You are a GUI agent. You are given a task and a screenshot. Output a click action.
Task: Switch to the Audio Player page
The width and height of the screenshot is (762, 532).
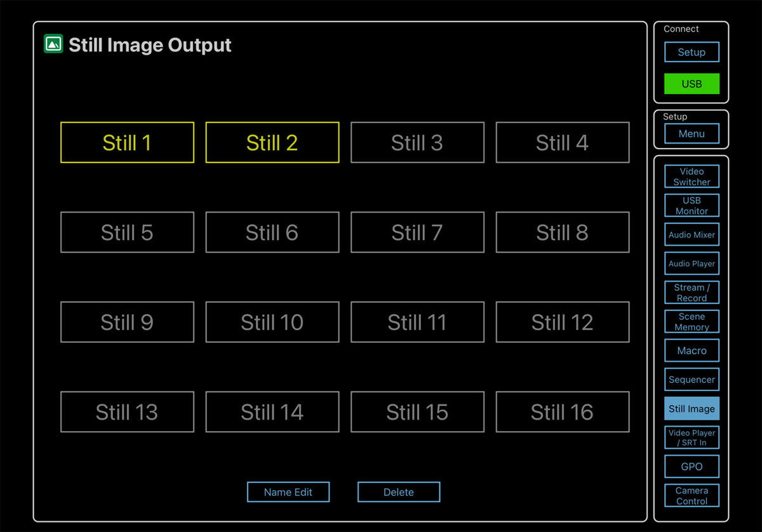click(692, 264)
